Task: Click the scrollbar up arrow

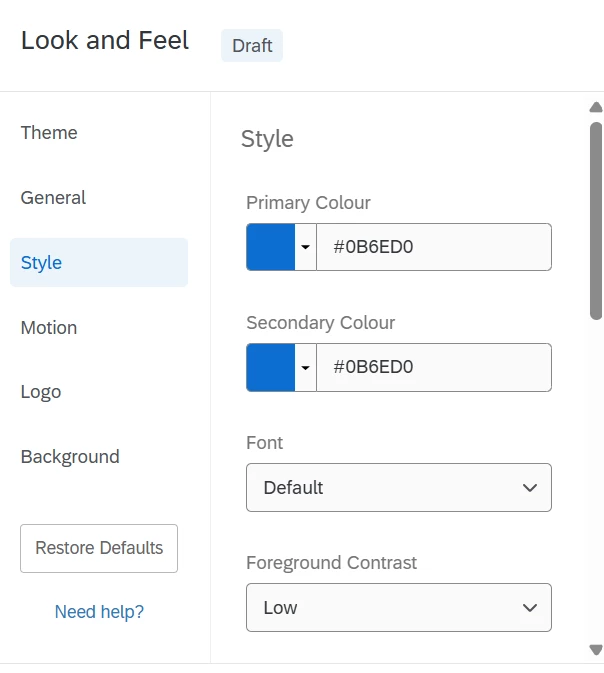Action: (x=596, y=107)
